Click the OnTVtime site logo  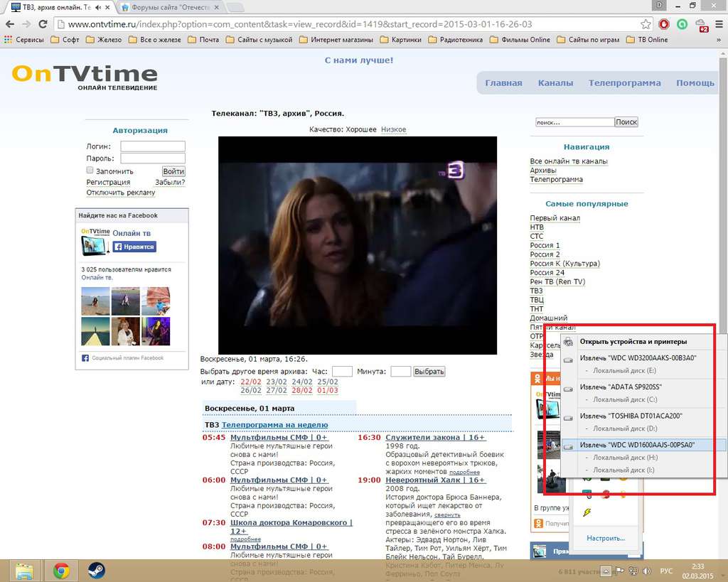(x=85, y=77)
